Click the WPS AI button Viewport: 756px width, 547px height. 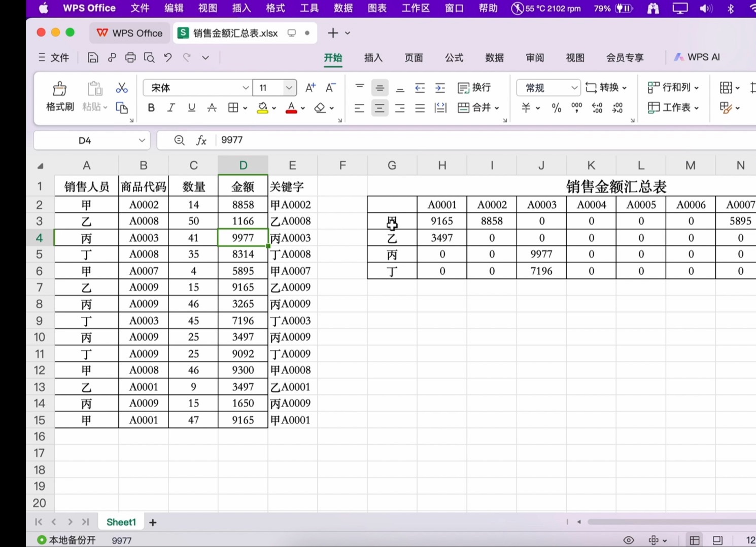(x=697, y=57)
